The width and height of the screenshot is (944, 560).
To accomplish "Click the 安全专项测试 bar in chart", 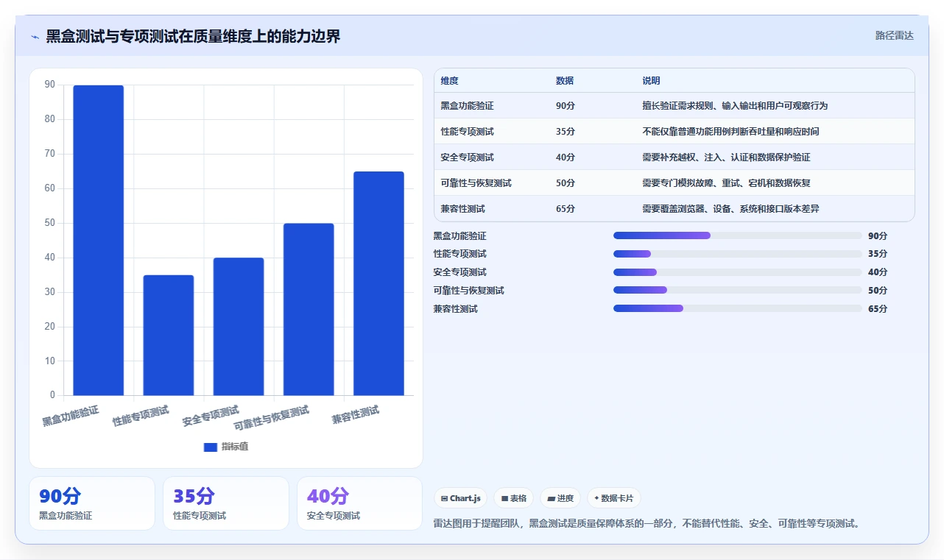I will [x=239, y=327].
